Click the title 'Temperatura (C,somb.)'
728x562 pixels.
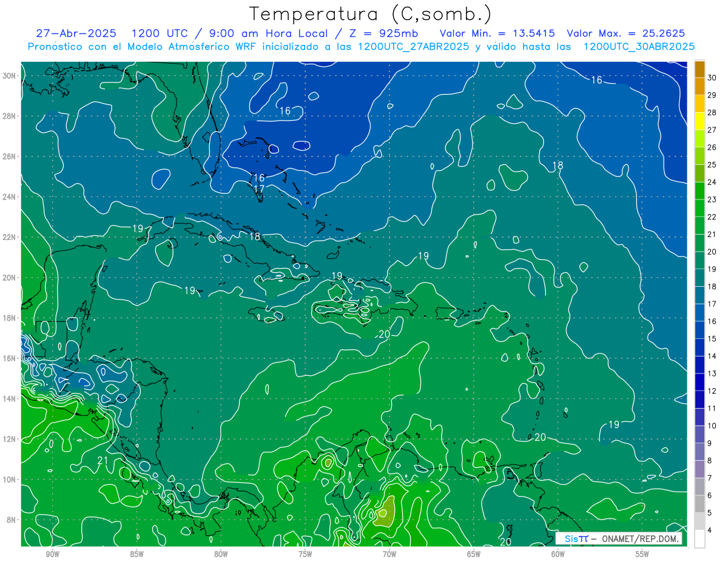(371, 14)
